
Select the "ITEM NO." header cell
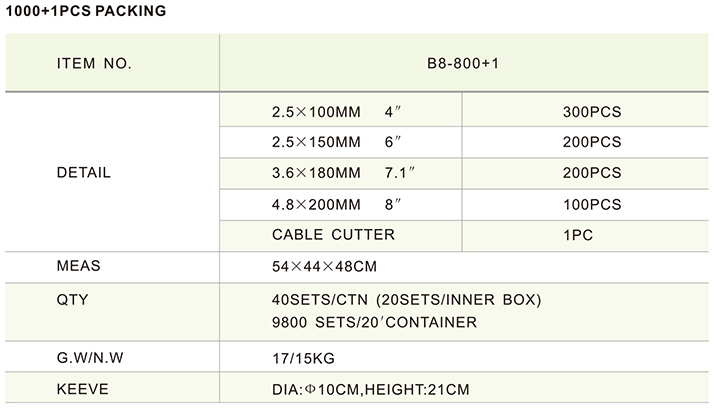(x=95, y=63)
